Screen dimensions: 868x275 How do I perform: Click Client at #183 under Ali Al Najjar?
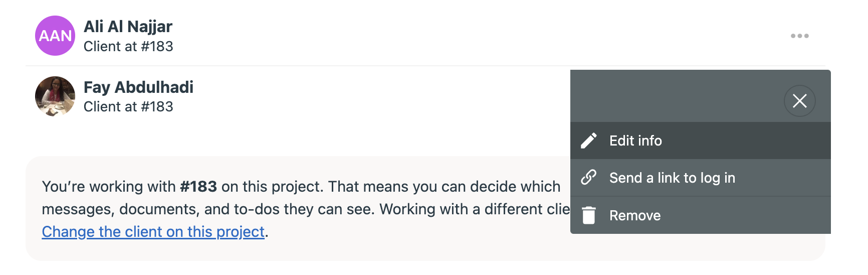click(128, 47)
